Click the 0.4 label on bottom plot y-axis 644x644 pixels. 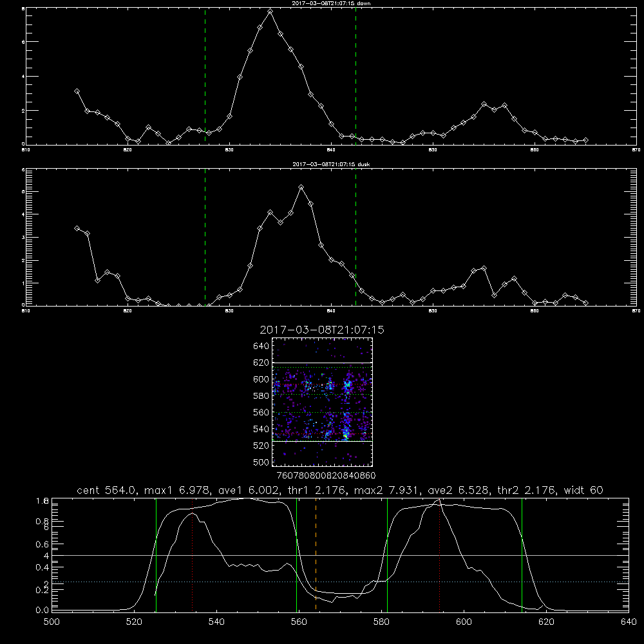point(43,567)
